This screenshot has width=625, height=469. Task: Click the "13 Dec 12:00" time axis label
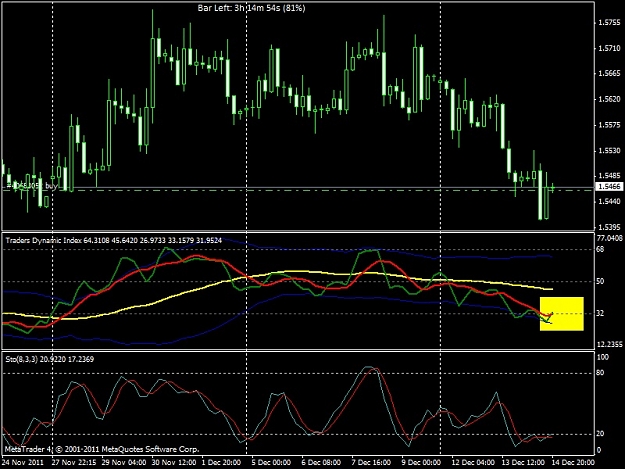coord(523,463)
